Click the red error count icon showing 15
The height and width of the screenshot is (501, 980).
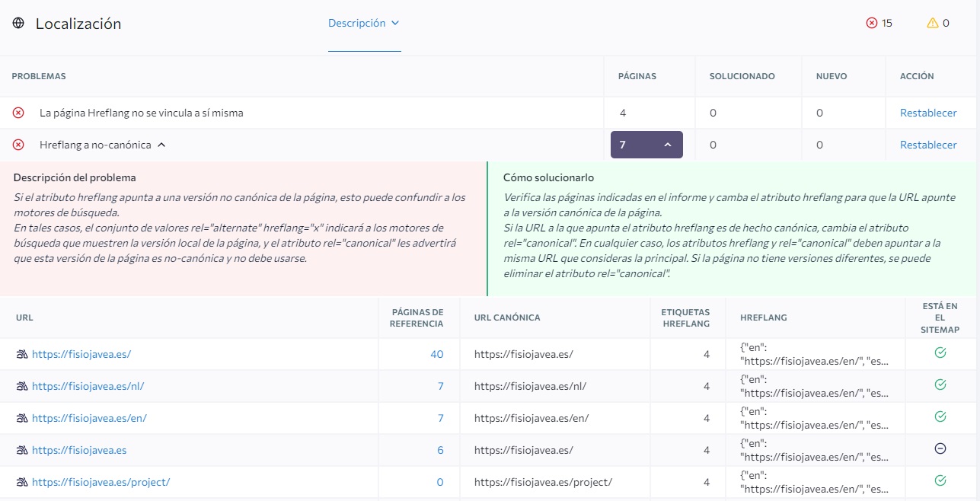pyautogui.click(x=872, y=23)
